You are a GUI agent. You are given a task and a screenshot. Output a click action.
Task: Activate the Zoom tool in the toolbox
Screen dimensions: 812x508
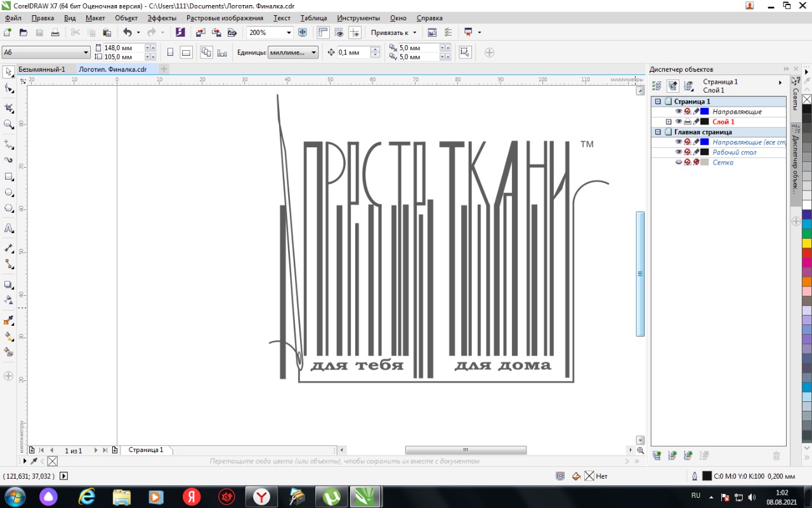coord(9,124)
